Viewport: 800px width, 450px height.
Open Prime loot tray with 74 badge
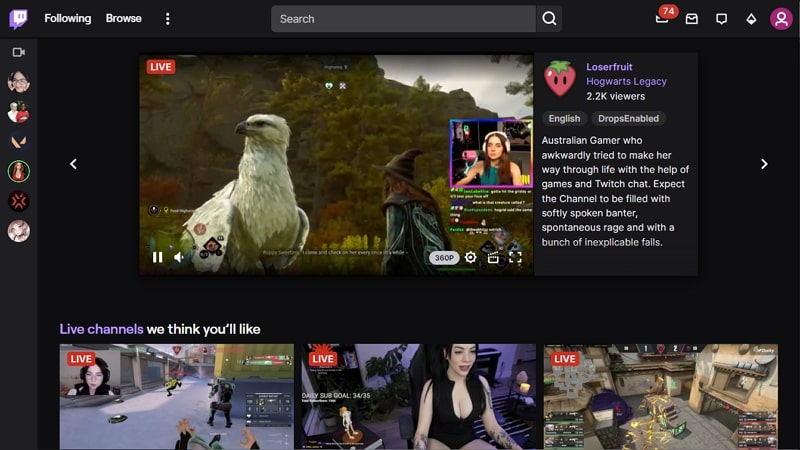[662, 19]
